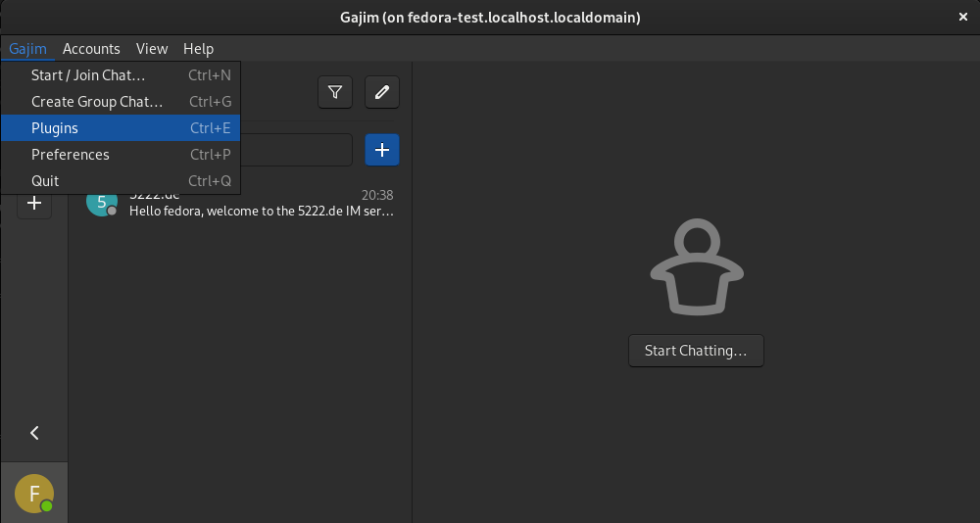The height and width of the screenshot is (523, 980).
Task: Open the account avatar labeled F
Action: pos(34,494)
